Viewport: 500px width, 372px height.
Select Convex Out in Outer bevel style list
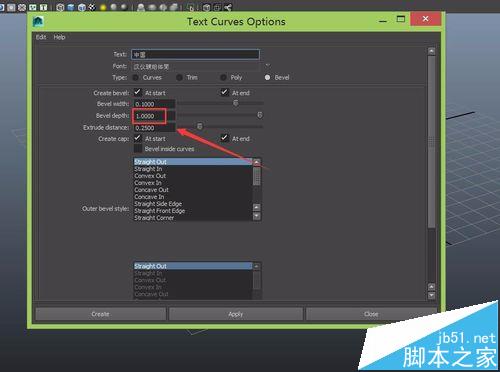[x=193, y=176]
